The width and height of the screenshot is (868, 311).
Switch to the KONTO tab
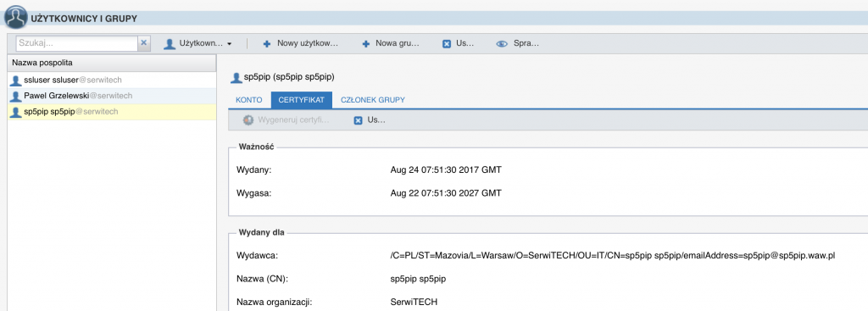(x=249, y=100)
